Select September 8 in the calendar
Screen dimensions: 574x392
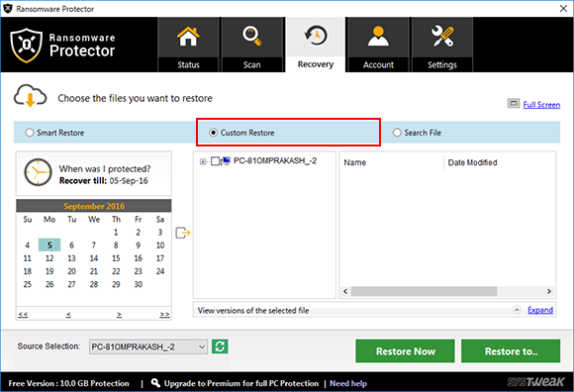pos(116,245)
